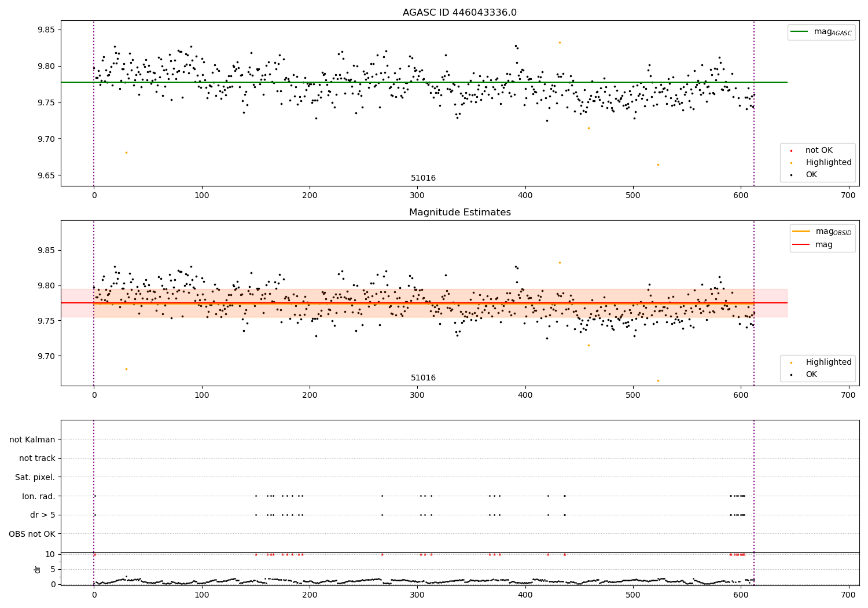Click the 'dr' axis label at bottom
Screen dimensions: 868x608
click(x=38, y=569)
